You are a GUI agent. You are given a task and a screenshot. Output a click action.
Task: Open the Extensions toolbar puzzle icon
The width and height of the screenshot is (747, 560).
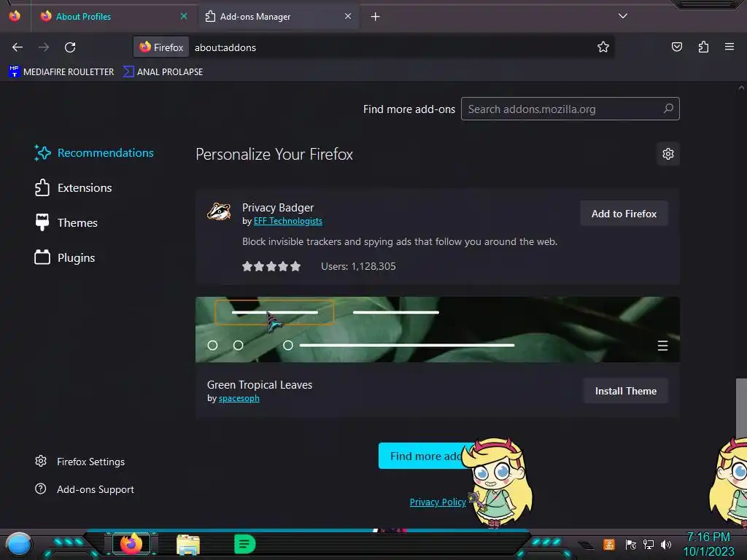(x=703, y=47)
